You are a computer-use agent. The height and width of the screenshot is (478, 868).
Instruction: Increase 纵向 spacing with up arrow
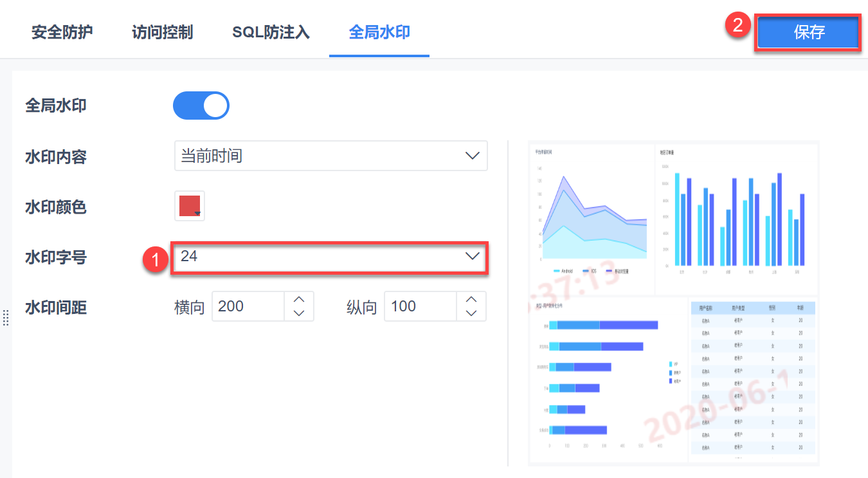coord(471,299)
